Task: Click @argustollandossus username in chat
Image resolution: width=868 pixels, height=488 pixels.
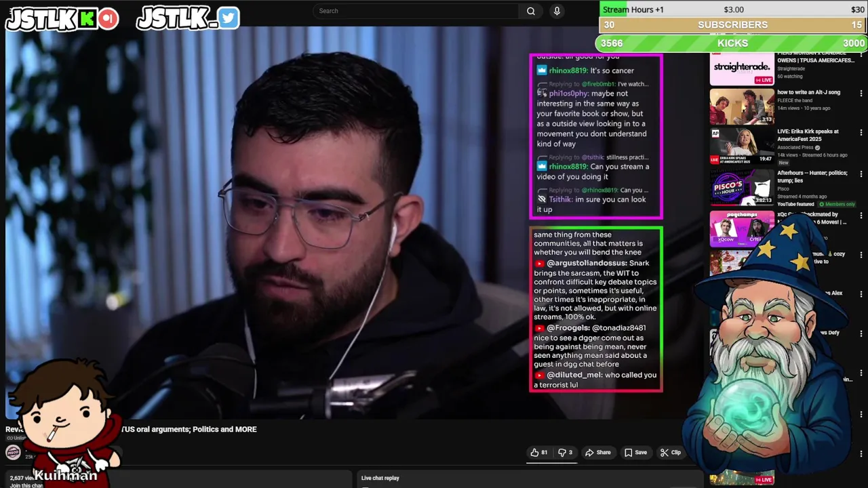Action: pos(588,263)
